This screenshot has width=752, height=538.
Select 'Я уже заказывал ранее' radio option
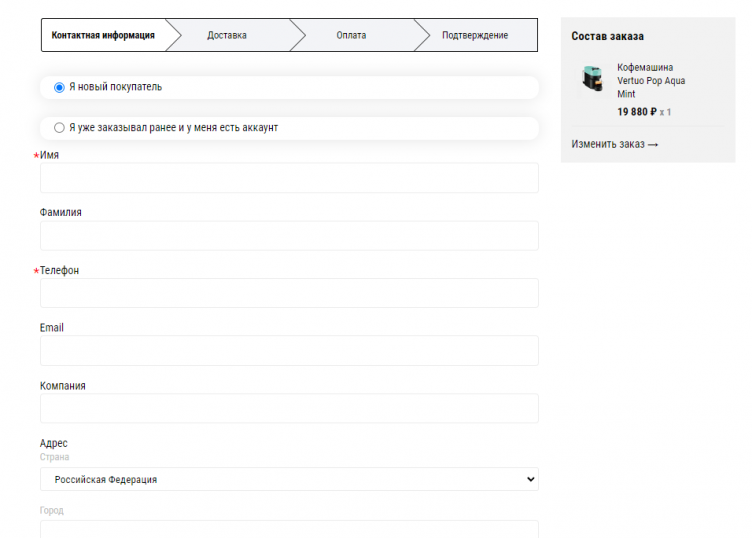click(59, 128)
